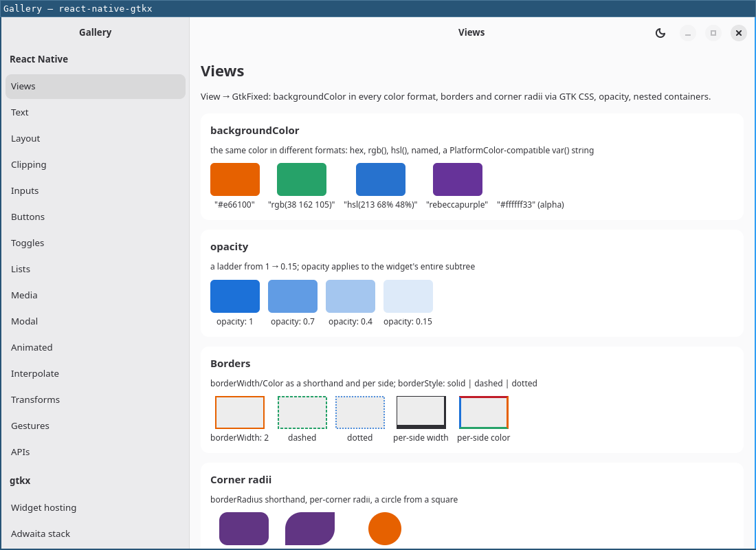756x550 pixels.
Task: Open the Inputs page
Action: point(96,190)
